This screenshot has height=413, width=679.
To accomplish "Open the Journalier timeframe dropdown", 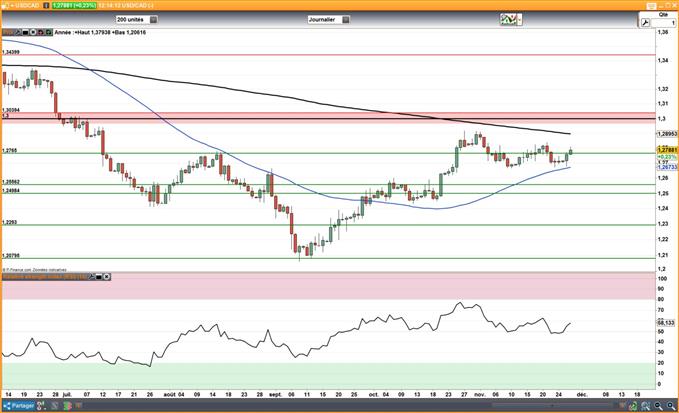I will click(328, 19).
